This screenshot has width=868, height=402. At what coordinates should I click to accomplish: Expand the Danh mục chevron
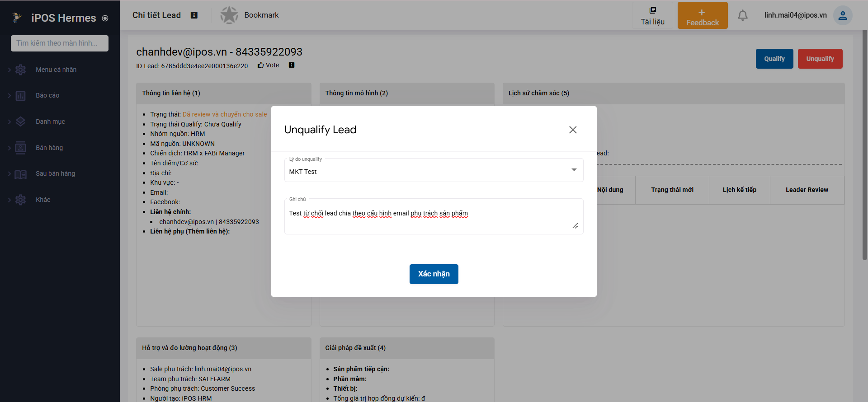(9, 122)
